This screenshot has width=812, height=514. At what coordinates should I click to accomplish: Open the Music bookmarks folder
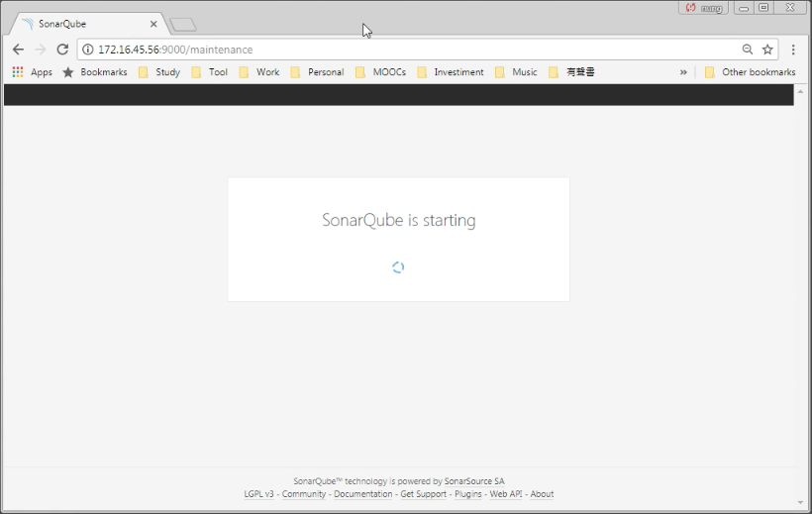pyautogui.click(x=516, y=72)
